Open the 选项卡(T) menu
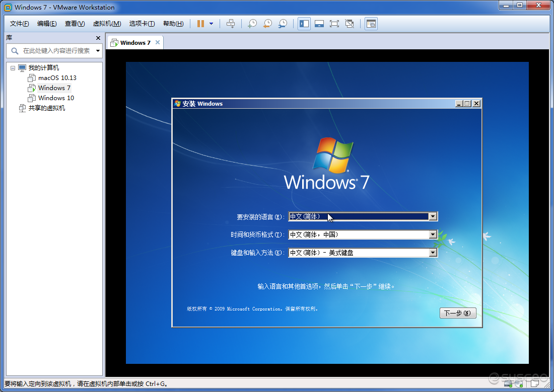Viewport: 554px width, 392px height. [x=142, y=24]
